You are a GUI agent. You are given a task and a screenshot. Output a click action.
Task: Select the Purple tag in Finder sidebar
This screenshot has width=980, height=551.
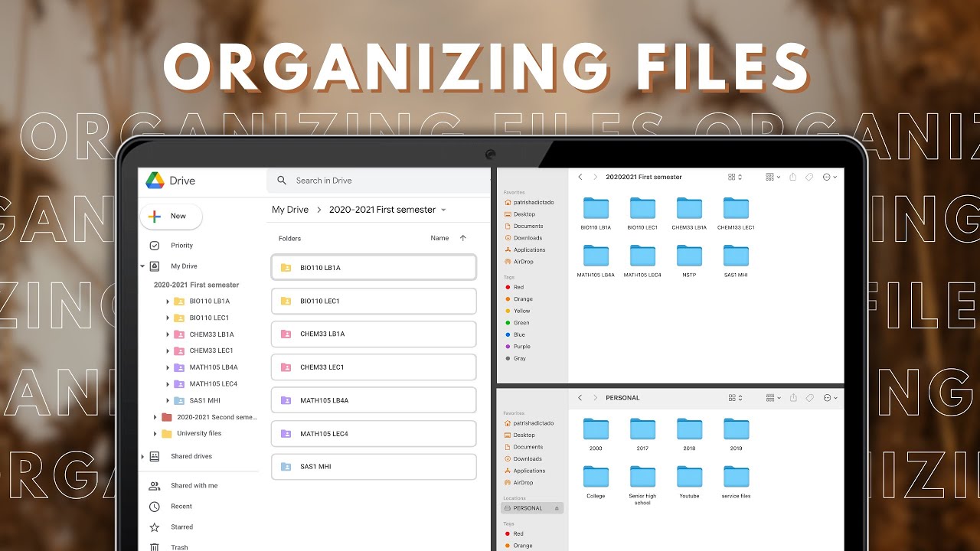(518, 347)
